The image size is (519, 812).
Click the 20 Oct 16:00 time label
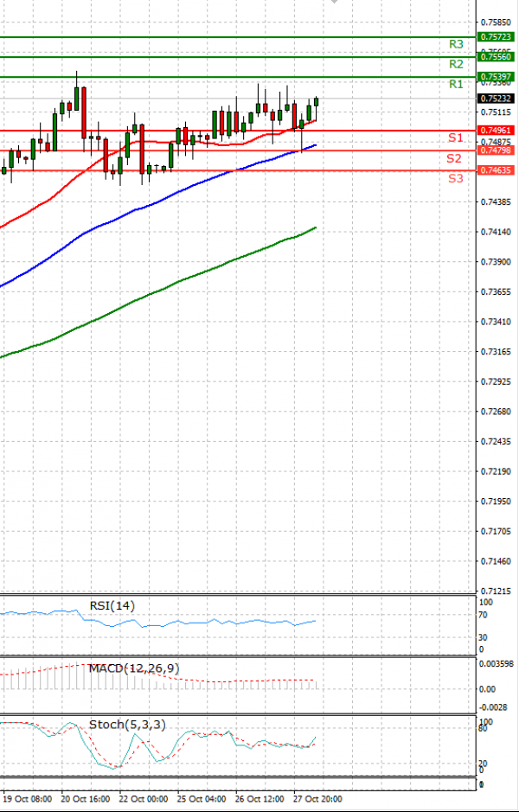click(x=86, y=799)
